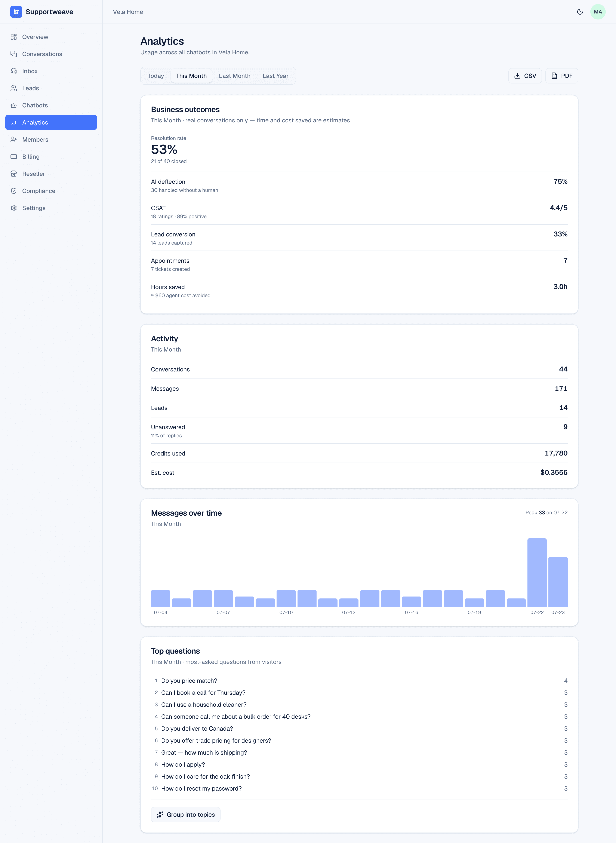
Task: Open the Reseller section
Action: click(51, 174)
